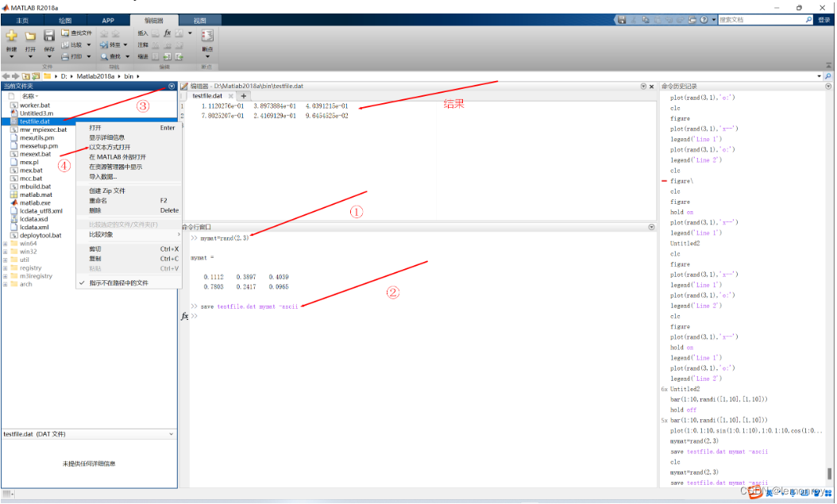The image size is (837, 504).
Task: Click matlab.exe file icon in folder list
Action: (14, 202)
